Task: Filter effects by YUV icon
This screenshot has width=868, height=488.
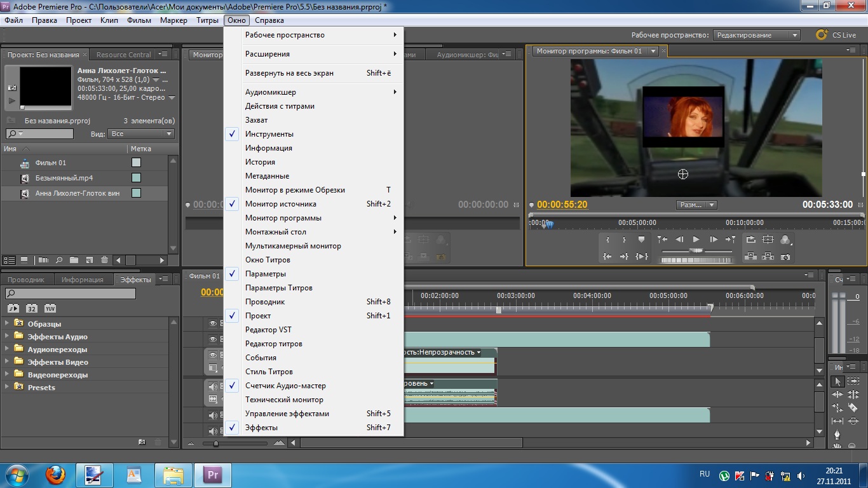Action: point(50,308)
